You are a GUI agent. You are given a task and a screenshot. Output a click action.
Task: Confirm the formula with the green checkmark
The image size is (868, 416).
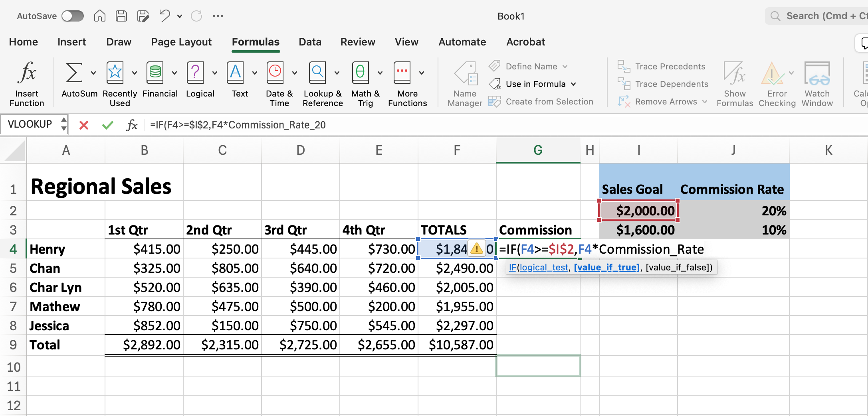click(108, 125)
